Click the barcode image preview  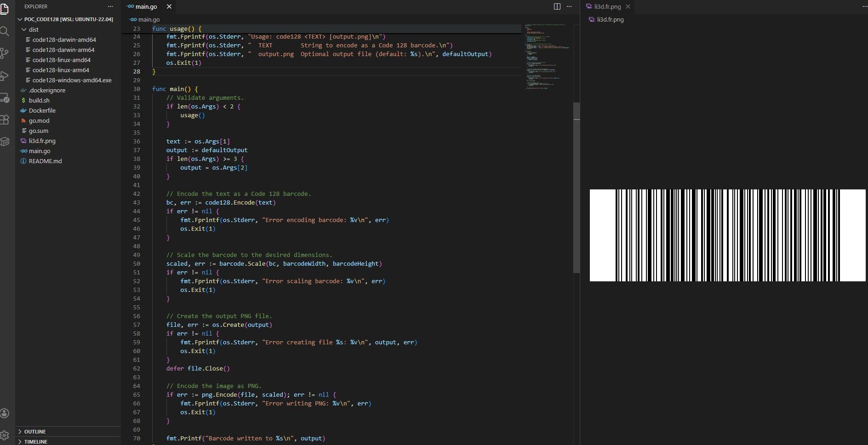727,235
